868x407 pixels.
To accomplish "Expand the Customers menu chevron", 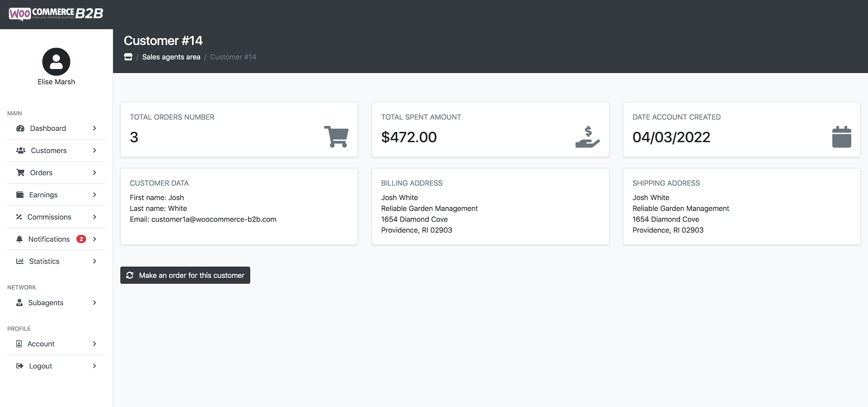I will (x=94, y=151).
